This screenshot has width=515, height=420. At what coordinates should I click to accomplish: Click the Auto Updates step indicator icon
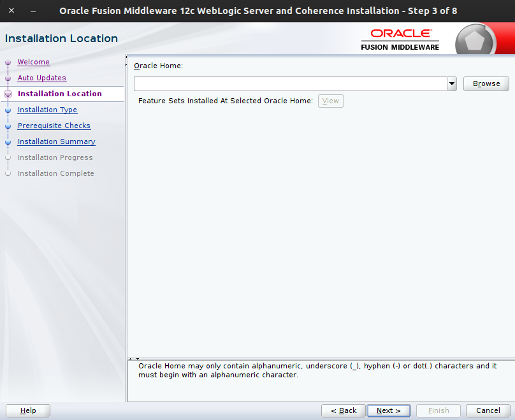(x=8, y=78)
